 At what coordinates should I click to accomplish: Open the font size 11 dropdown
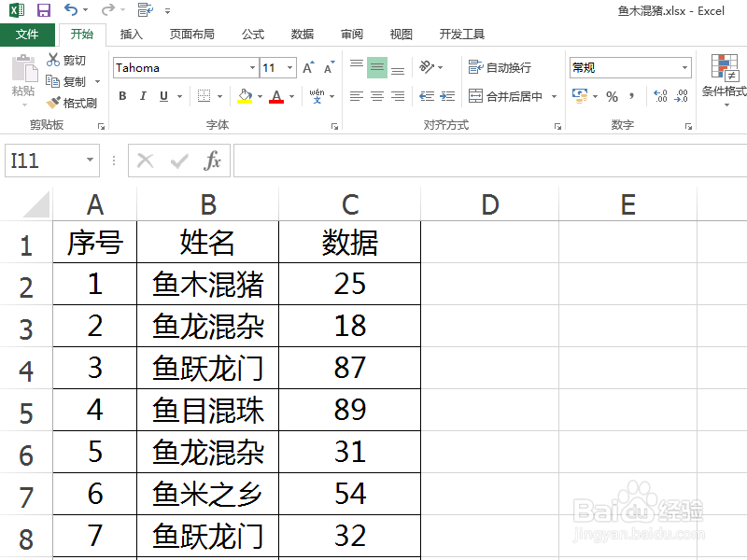point(289,67)
